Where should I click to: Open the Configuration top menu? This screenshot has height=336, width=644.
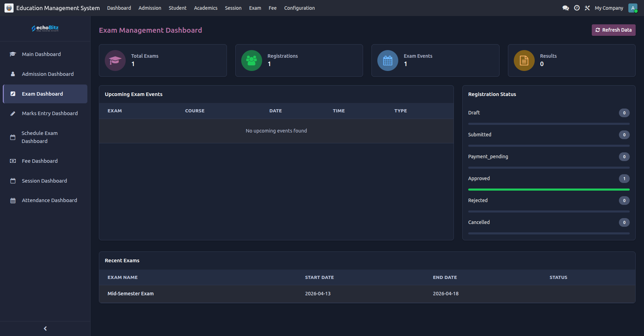click(x=299, y=8)
